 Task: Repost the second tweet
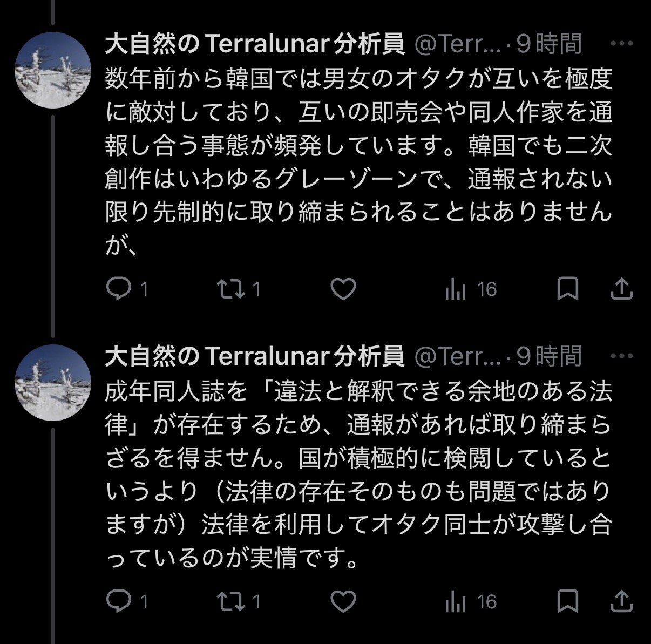point(231,601)
